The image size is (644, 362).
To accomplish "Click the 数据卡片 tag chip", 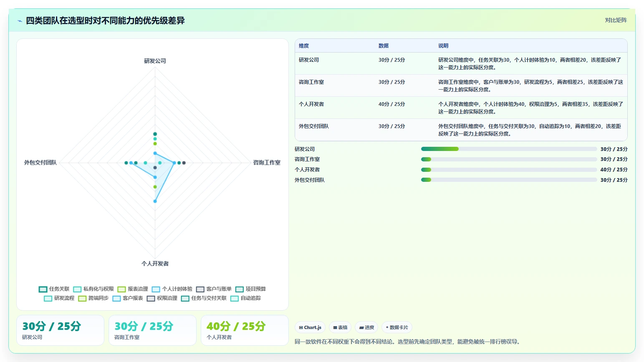I will pyautogui.click(x=397, y=327).
